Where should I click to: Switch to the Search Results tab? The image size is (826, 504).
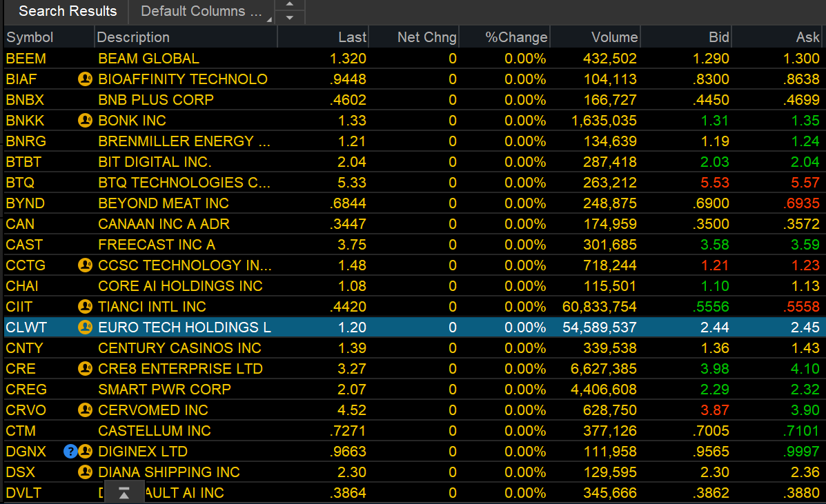[68, 11]
